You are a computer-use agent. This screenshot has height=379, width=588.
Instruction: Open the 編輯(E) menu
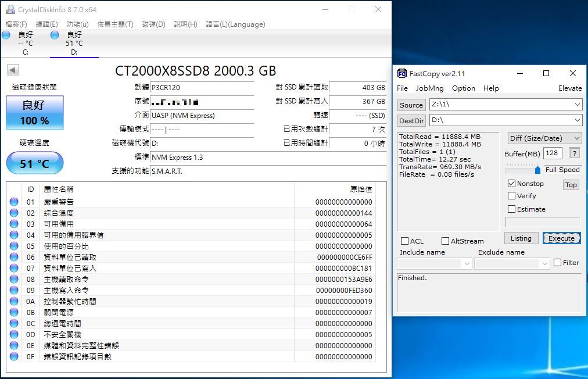47,24
